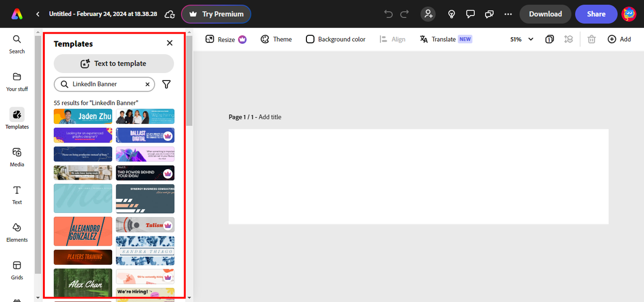644x302 pixels.
Task: Select the dark blue productivity quote template
Action: [x=83, y=154]
